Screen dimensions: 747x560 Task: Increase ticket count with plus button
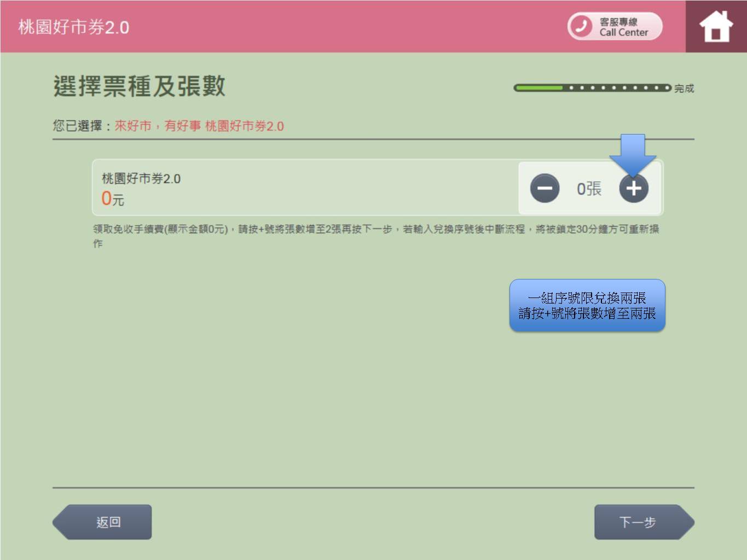click(634, 189)
